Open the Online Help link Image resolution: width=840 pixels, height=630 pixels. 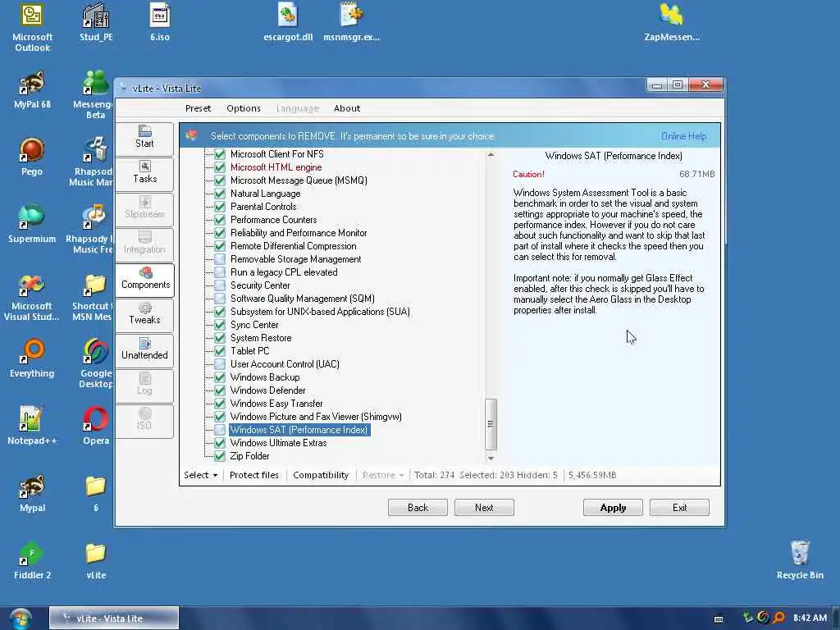tap(683, 136)
